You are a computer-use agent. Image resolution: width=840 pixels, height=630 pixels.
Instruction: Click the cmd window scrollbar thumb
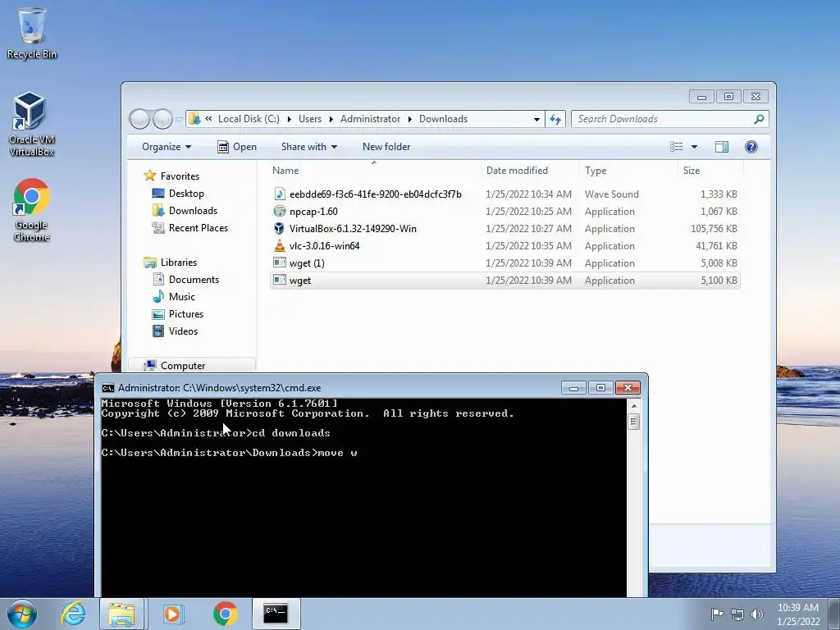point(634,422)
